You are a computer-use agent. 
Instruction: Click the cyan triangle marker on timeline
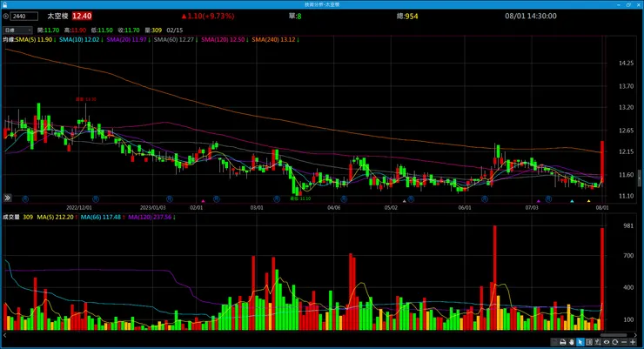pyautogui.click(x=572, y=201)
